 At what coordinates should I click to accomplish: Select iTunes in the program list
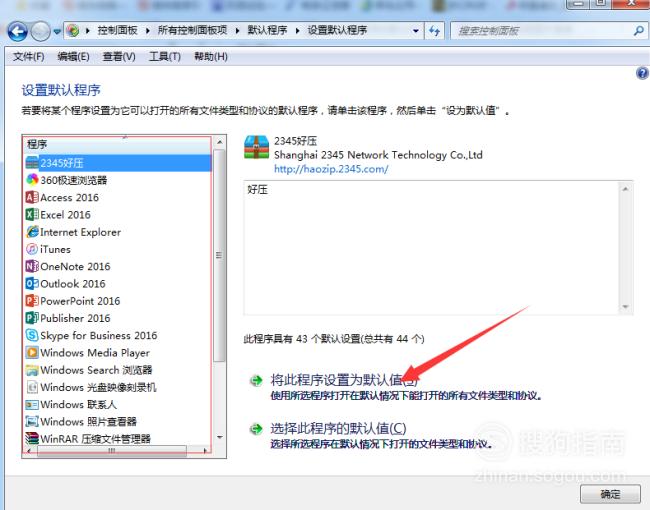118,249
